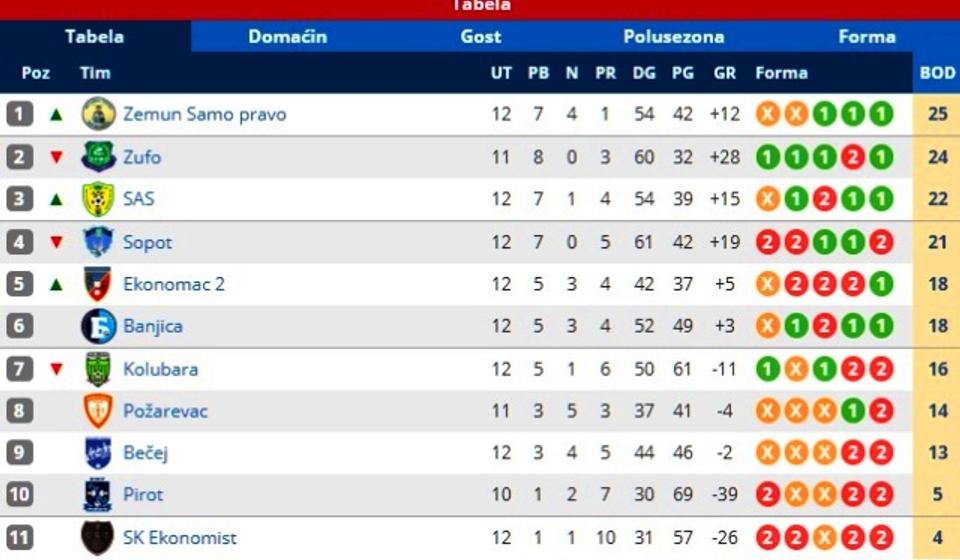Open the Zufo team name link
Screen dimensions: 960x560
141,157
